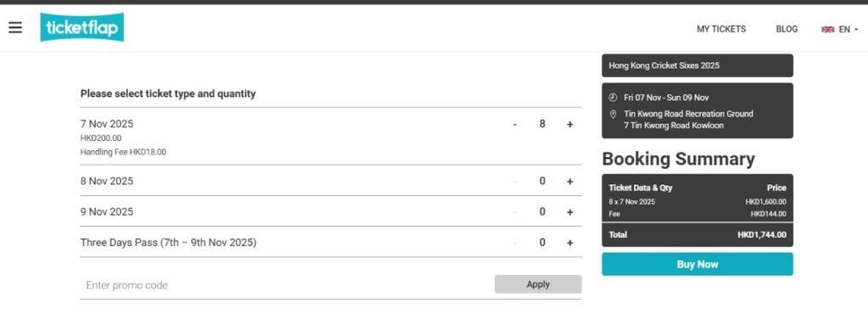Click the clock icon beside event dates

point(613,97)
